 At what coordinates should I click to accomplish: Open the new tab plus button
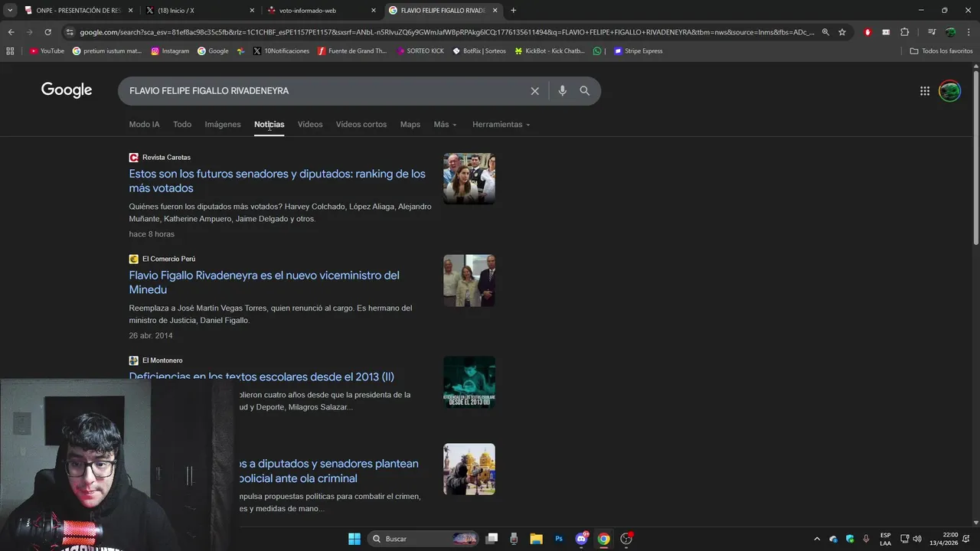513,11
